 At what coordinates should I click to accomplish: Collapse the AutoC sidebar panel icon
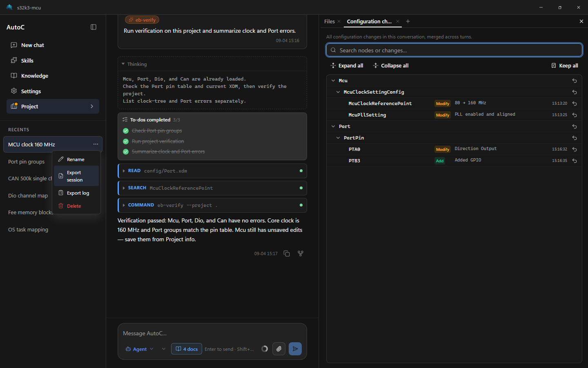click(94, 27)
